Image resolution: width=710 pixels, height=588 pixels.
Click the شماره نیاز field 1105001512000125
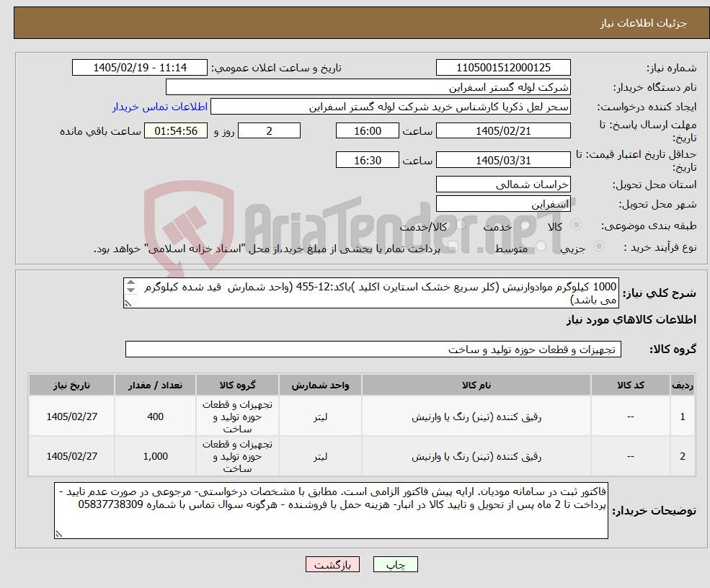(x=503, y=68)
